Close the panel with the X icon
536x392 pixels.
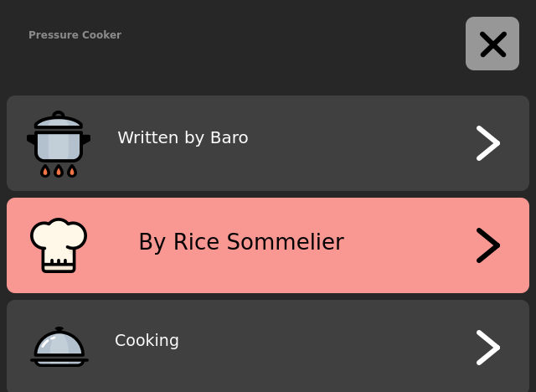tap(492, 44)
